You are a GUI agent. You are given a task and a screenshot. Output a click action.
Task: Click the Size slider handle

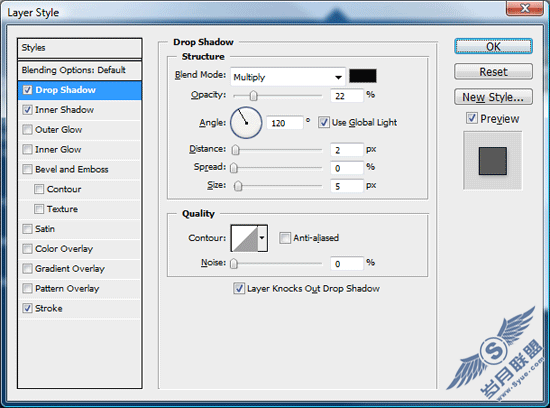[238, 186]
